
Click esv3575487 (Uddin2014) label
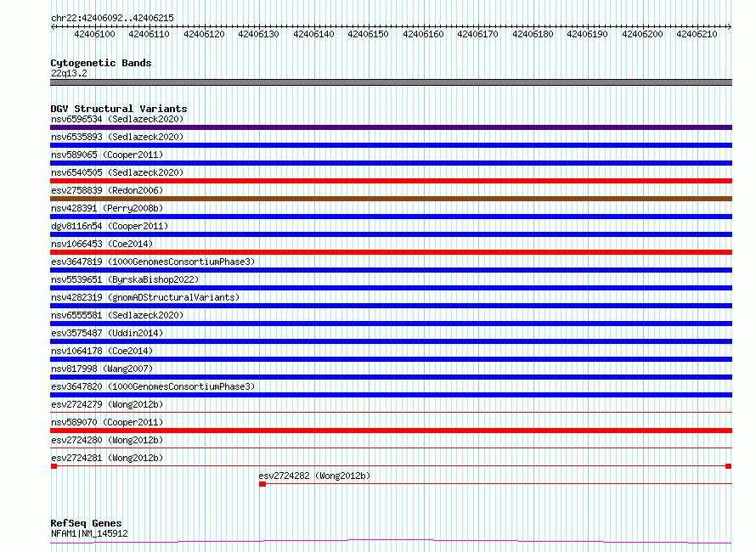(107, 333)
